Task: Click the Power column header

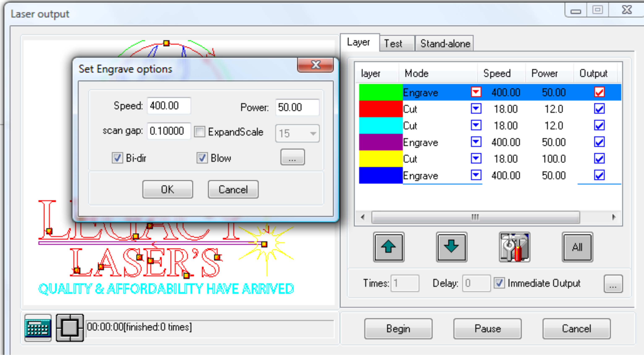Action: pos(549,73)
